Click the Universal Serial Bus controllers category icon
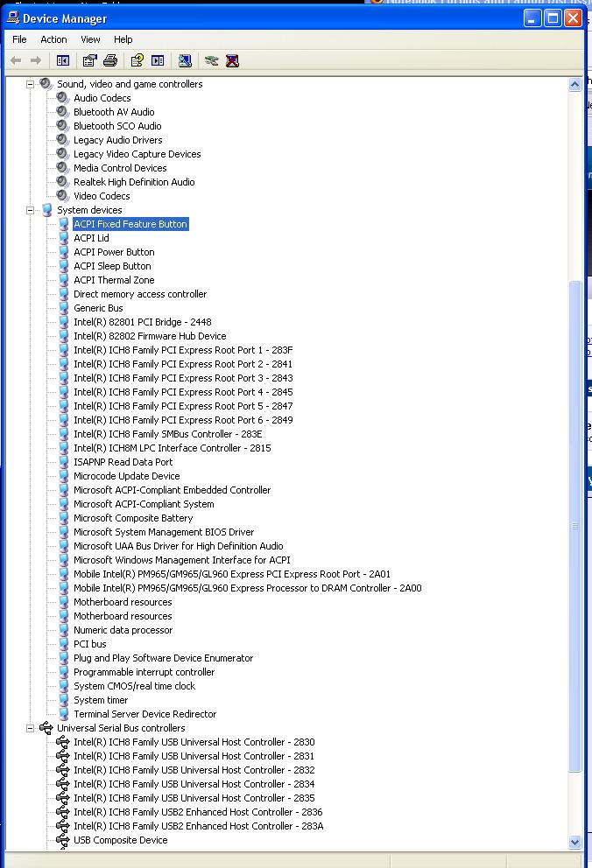 pyautogui.click(x=46, y=728)
